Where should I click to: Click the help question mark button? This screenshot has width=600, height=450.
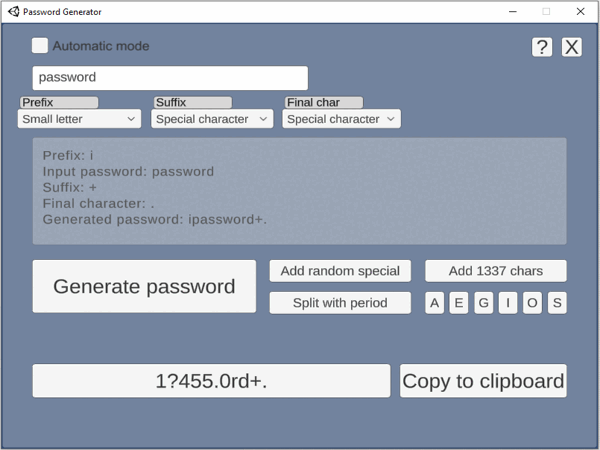click(x=541, y=47)
